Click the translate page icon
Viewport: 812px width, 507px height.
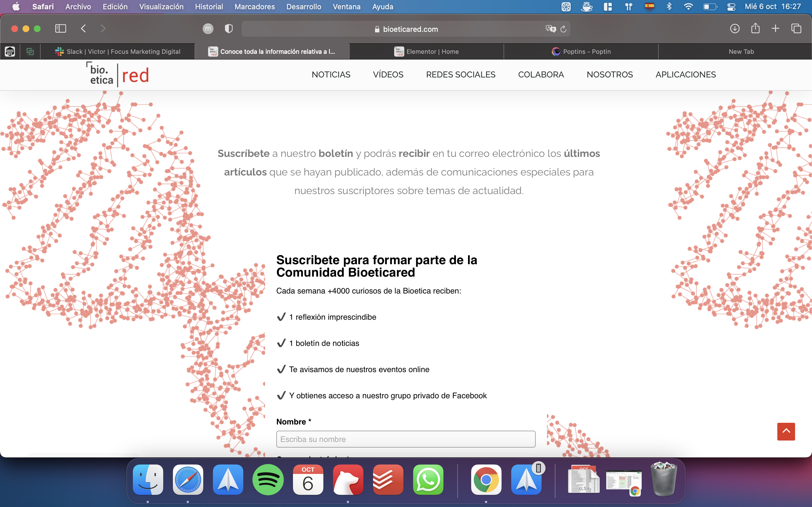[x=550, y=29]
